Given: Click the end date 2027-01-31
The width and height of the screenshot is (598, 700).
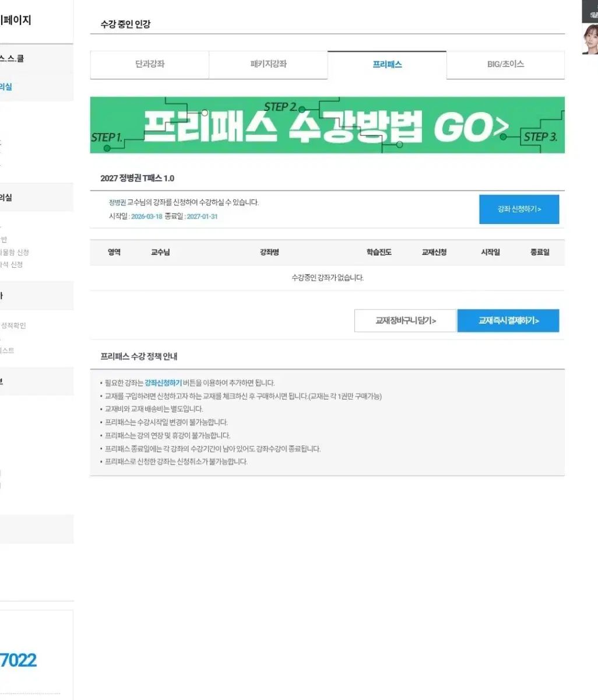Looking at the screenshot, I should [202, 216].
